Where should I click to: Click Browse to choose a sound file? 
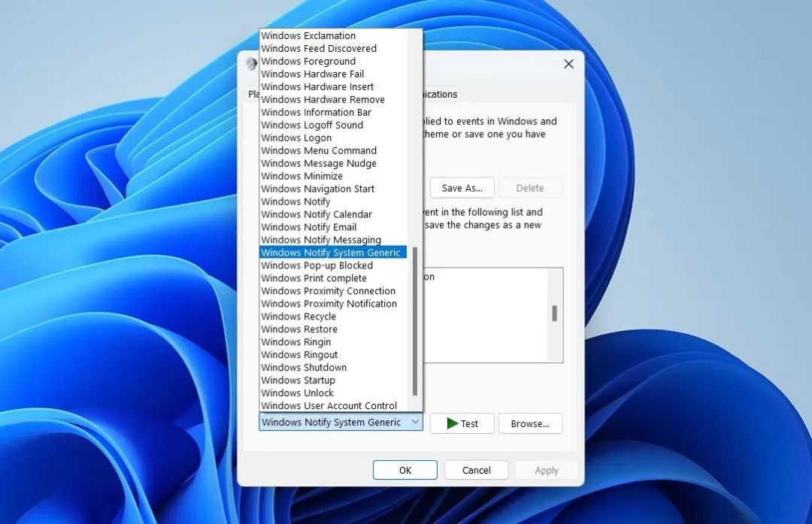point(530,423)
